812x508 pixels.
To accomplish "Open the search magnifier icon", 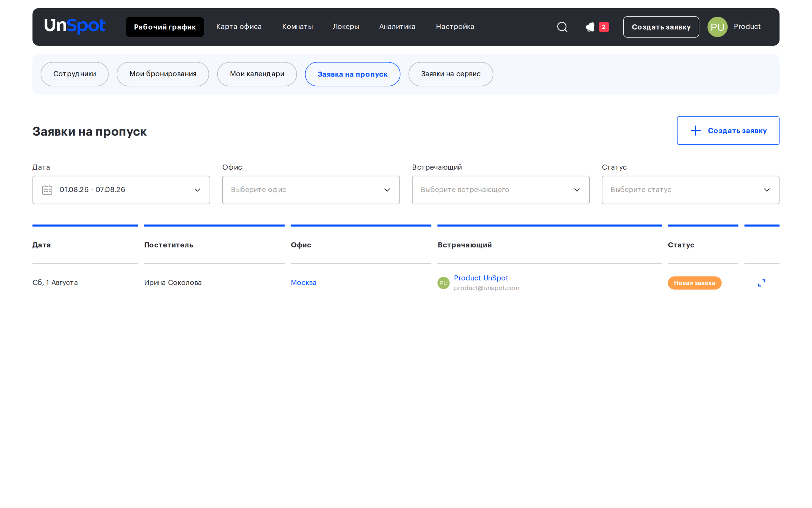I will coord(562,27).
